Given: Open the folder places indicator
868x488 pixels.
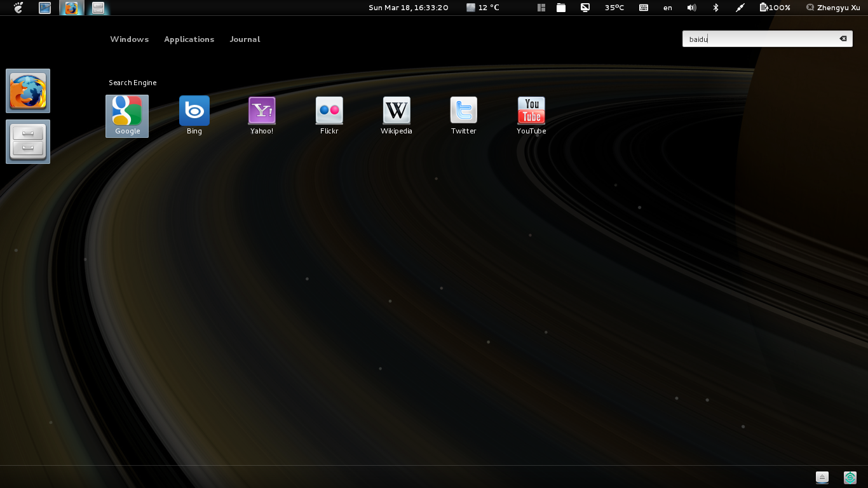Looking at the screenshot, I should pos(561,8).
